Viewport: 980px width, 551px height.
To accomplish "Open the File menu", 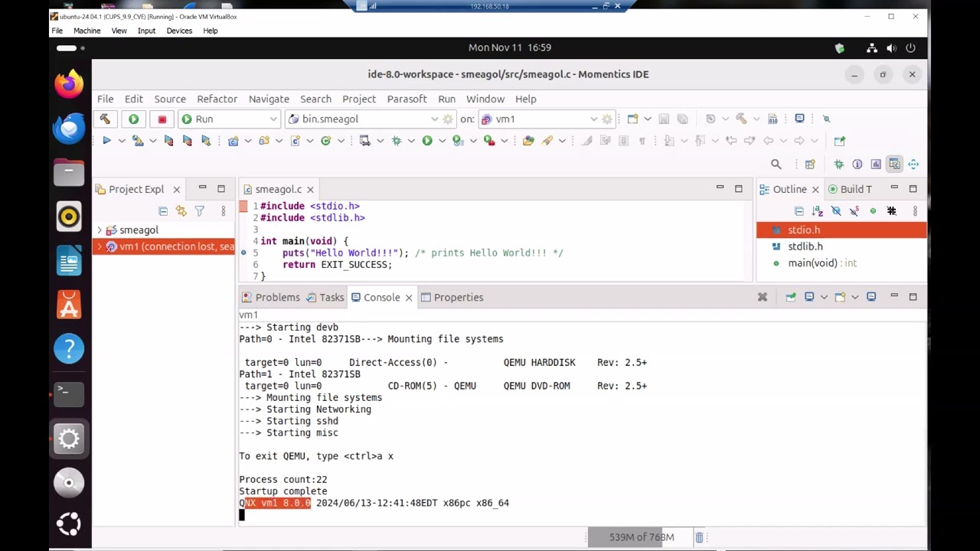I will pyautogui.click(x=106, y=99).
